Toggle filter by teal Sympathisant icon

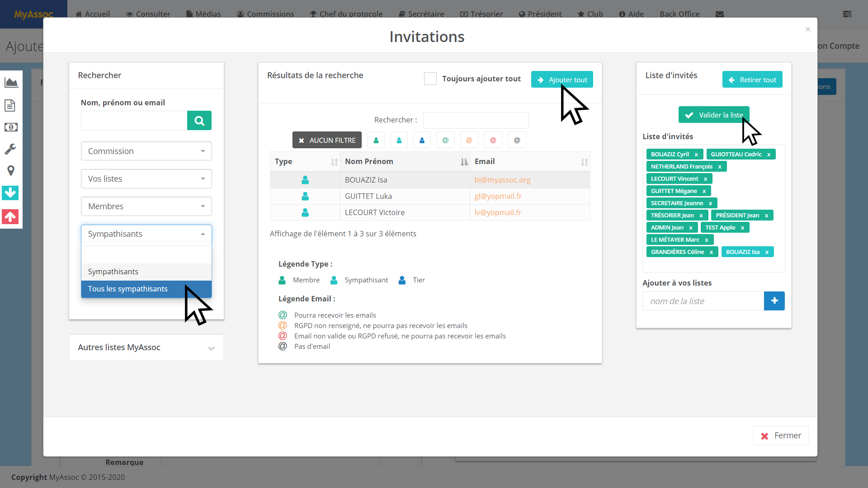click(x=399, y=140)
